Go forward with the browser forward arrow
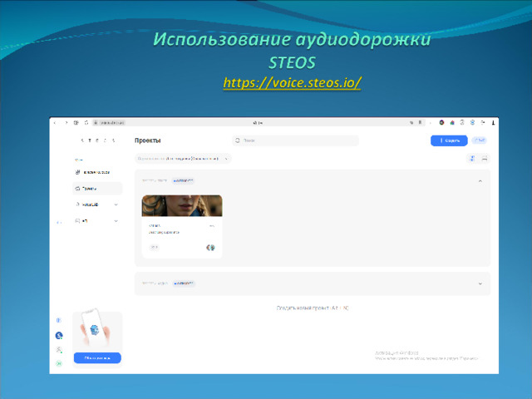The image size is (532, 399). click(66, 122)
